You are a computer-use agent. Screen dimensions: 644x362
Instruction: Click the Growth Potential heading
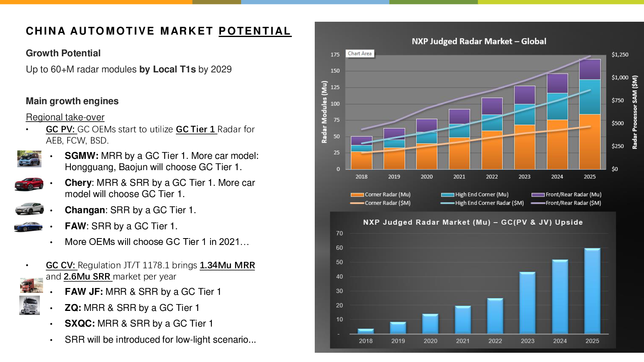(63, 53)
